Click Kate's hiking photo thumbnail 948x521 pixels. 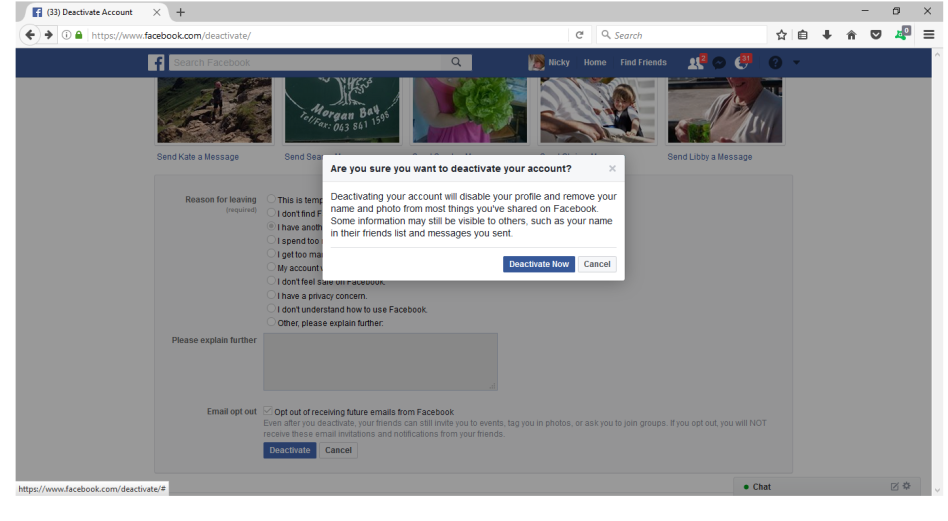tap(215, 110)
